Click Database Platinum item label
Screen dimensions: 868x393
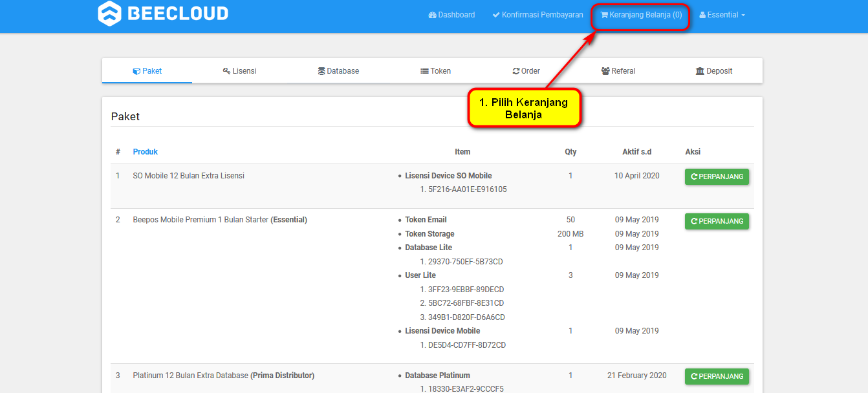438,376
